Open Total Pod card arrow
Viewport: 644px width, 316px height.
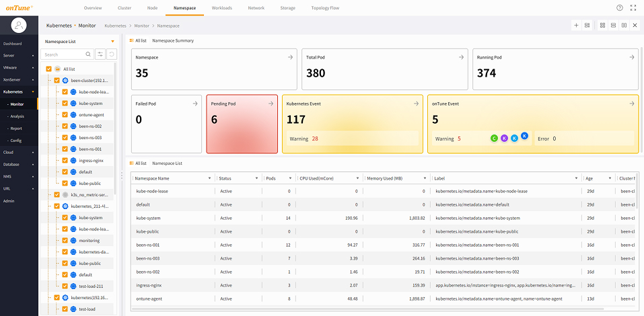[x=461, y=57]
